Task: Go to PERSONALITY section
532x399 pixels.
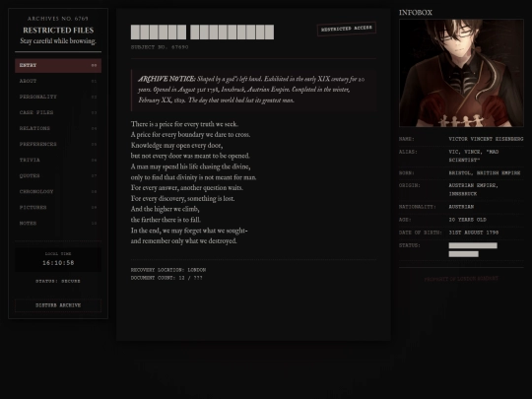Action: (58, 97)
